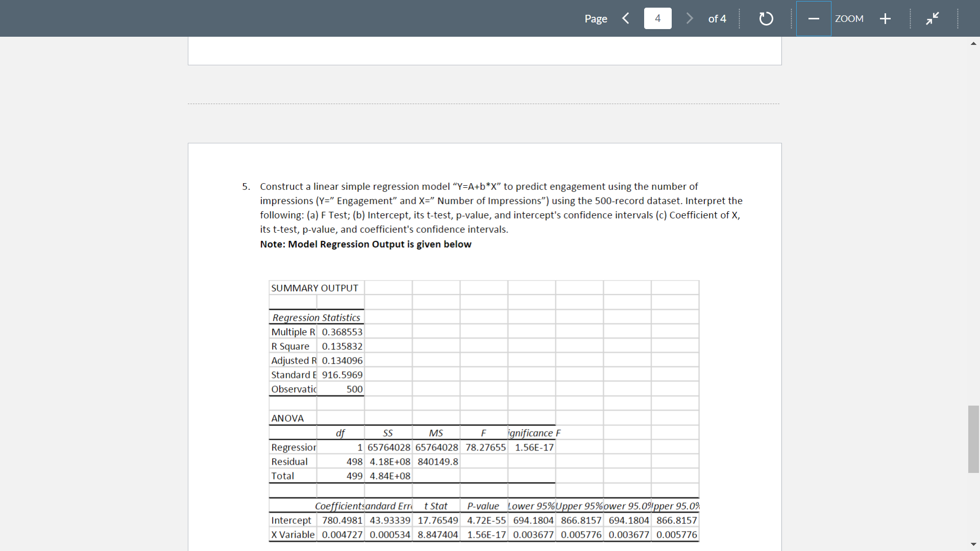Select the 'of 4' page count text

point(717,18)
